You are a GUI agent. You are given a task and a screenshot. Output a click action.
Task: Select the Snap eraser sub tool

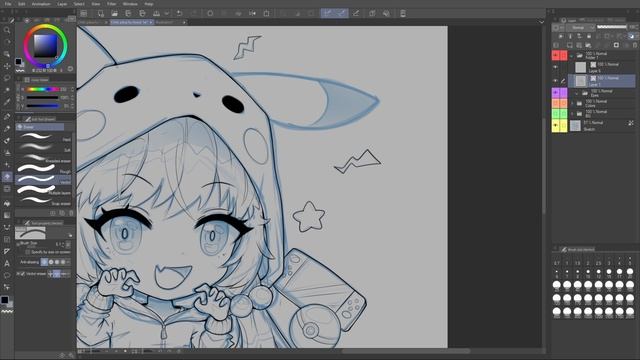[43, 200]
